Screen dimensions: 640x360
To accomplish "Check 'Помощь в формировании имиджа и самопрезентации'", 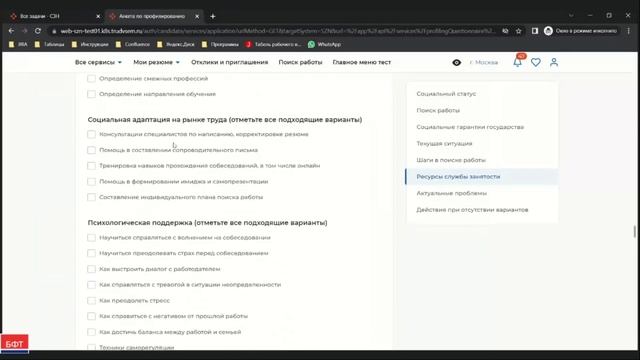I will click(91, 182).
